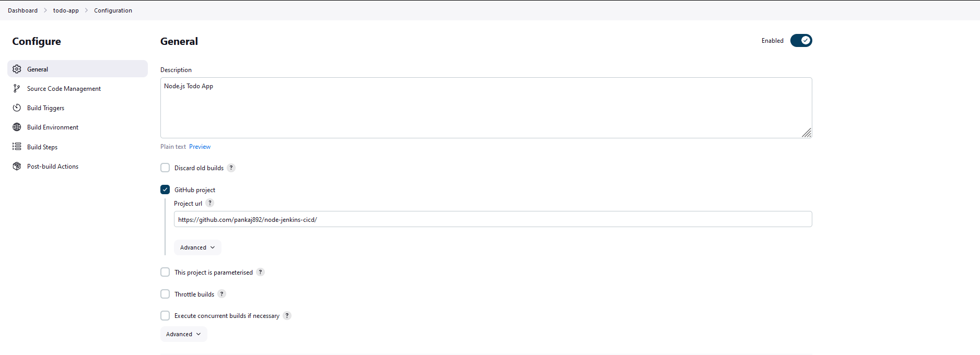Enable Discard old builds

click(x=165, y=168)
